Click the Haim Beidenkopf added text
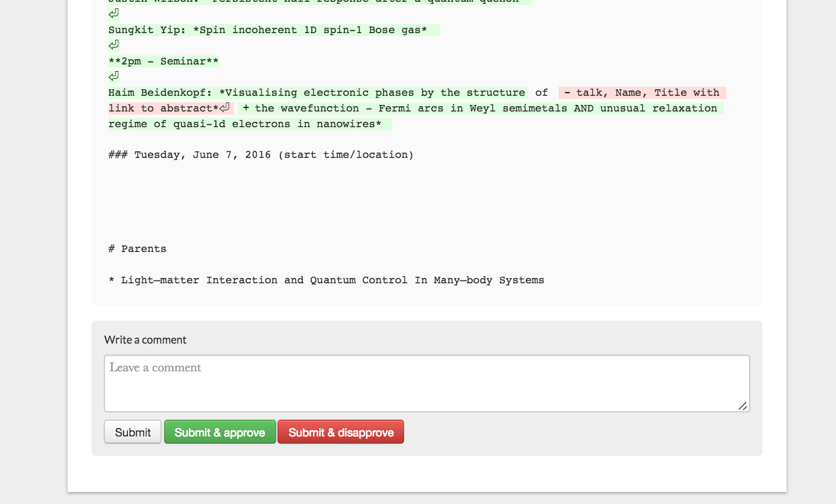Image resolution: width=836 pixels, height=504 pixels. (317, 93)
